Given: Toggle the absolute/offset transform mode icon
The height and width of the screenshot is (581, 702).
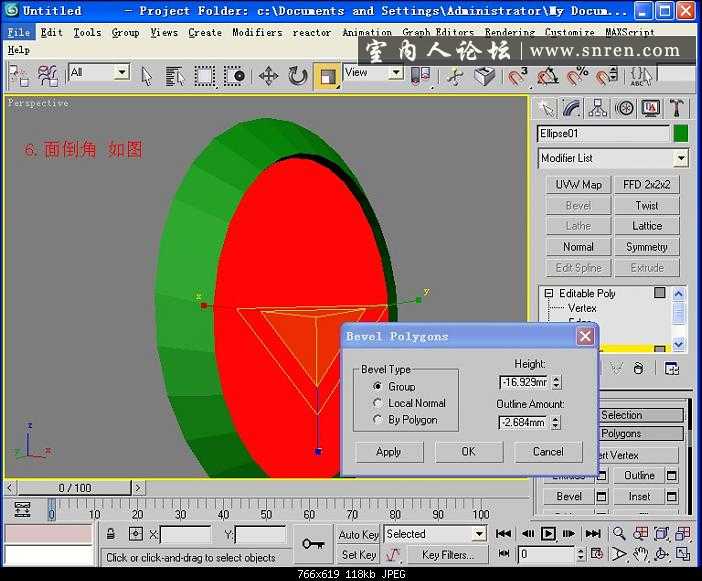Looking at the screenshot, I should (135, 534).
